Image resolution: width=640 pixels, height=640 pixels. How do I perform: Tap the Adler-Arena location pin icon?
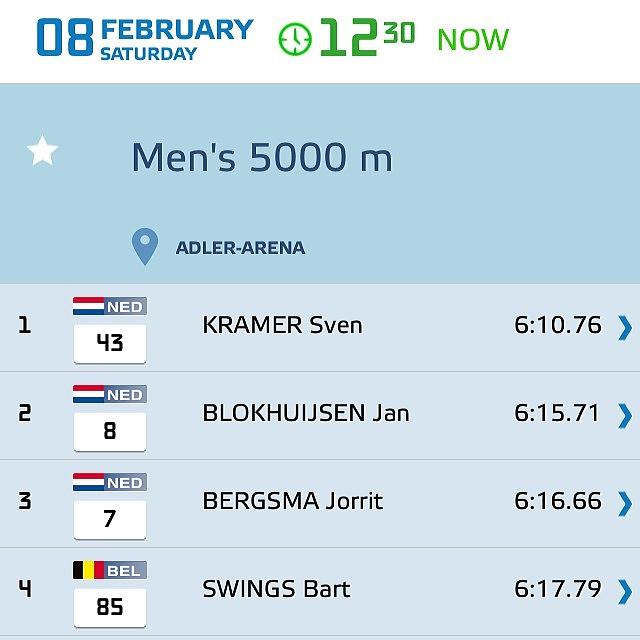pyautogui.click(x=145, y=246)
